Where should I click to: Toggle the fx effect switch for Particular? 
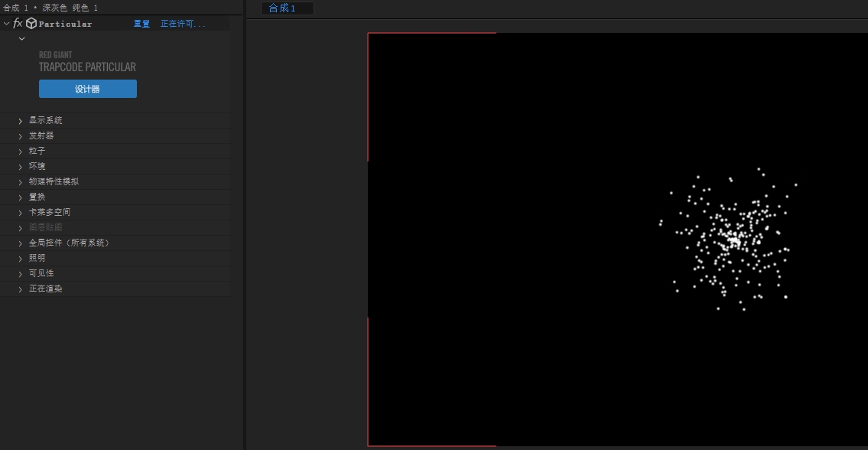(18, 24)
